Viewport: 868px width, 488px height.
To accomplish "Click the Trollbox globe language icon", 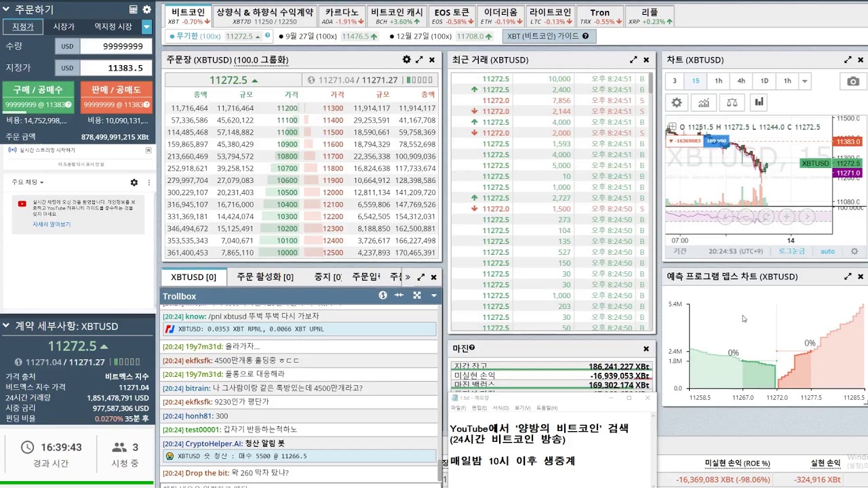I will click(x=382, y=296).
